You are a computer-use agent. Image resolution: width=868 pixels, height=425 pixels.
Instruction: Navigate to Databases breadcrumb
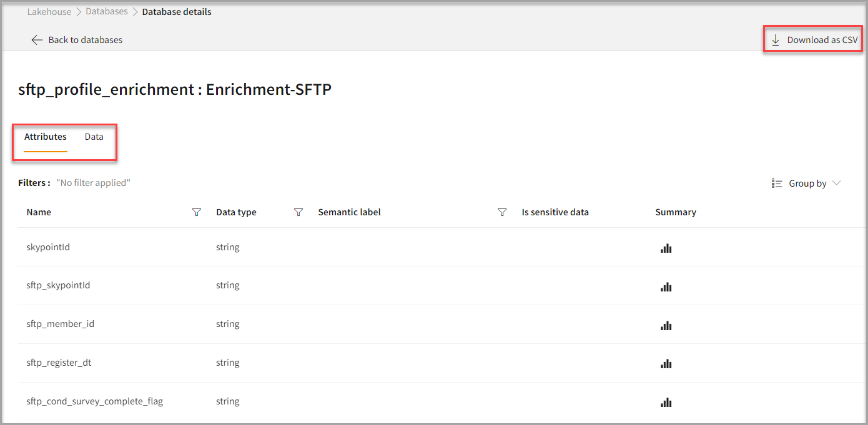pyautogui.click(x=106, y=12)
